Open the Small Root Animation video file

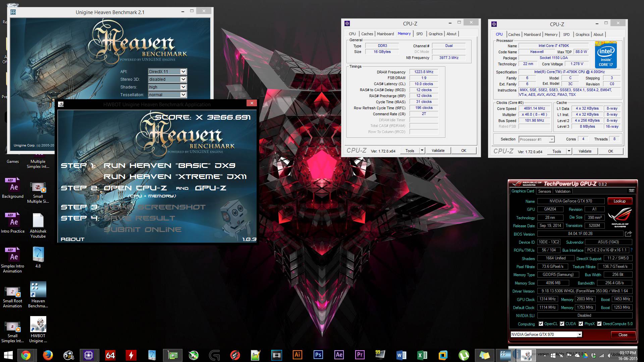click(12, 297)
